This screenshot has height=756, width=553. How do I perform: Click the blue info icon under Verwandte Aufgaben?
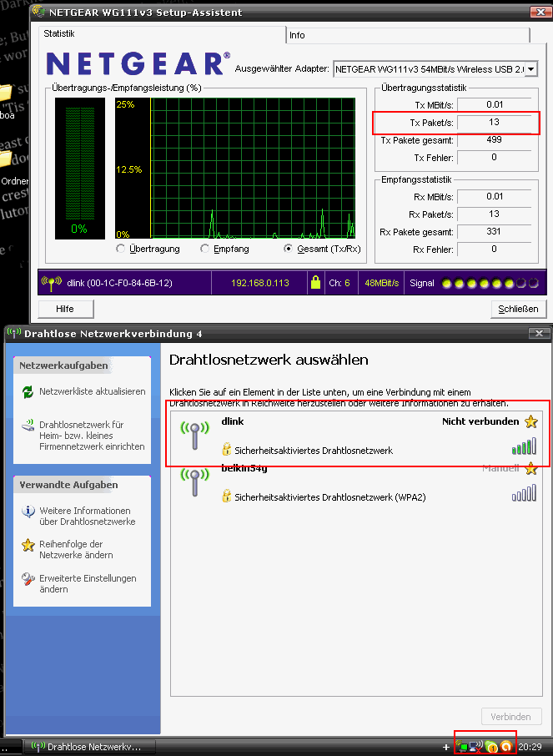pos(28,511)
